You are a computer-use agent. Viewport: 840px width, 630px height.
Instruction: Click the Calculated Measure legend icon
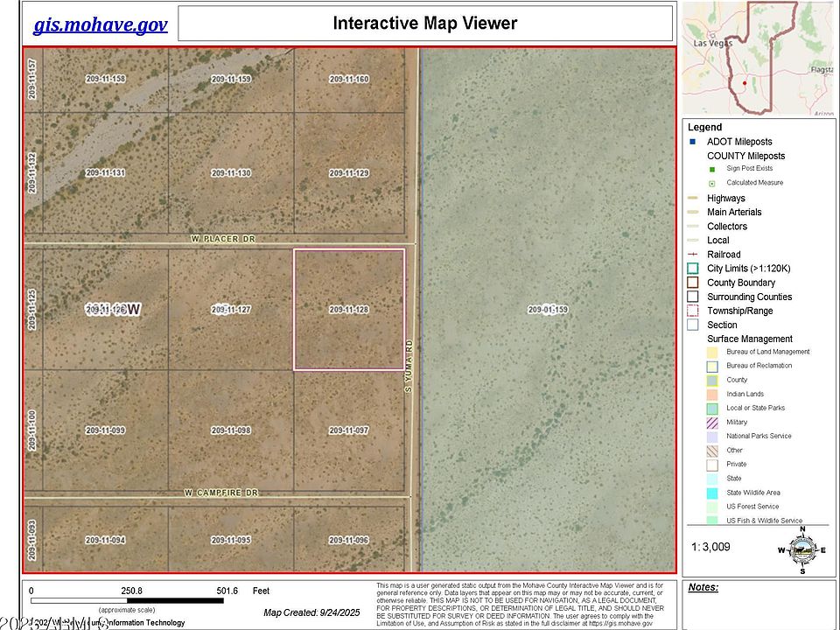pyautogui.click(x=710, y=183)
